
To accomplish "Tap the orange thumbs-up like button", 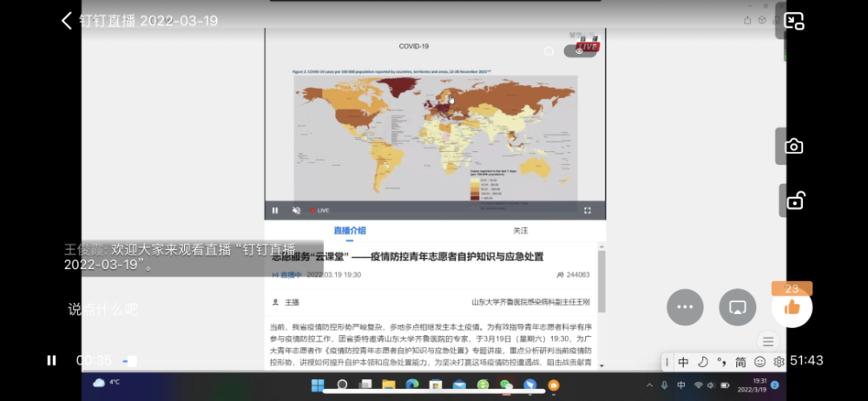I will click(x=792, y=306).
